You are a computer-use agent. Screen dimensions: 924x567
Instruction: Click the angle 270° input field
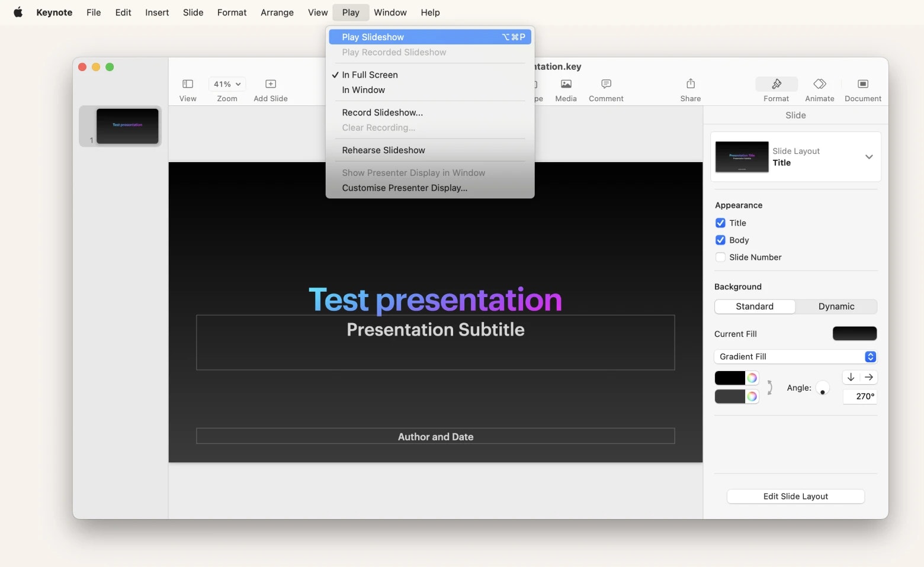860,397
